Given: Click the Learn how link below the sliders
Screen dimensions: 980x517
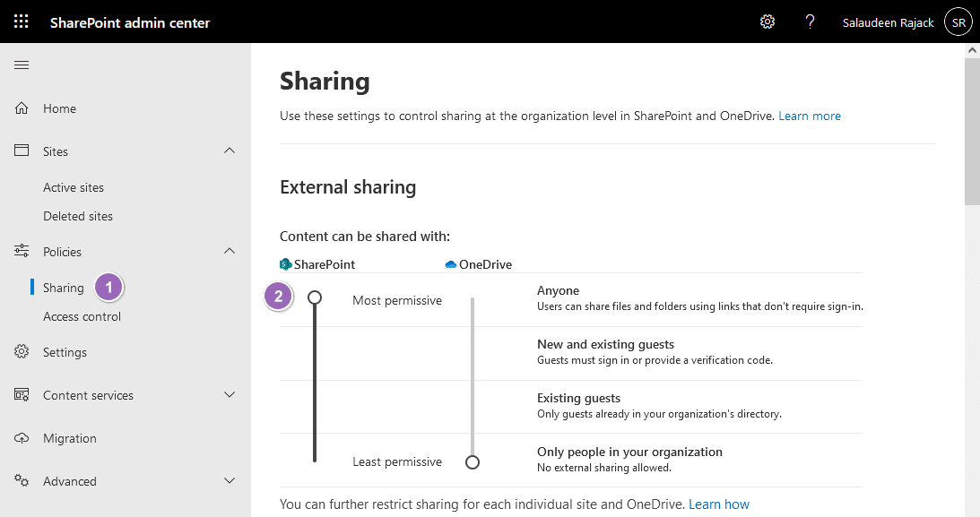Looking at the screenshot, I should click(719, 504).
